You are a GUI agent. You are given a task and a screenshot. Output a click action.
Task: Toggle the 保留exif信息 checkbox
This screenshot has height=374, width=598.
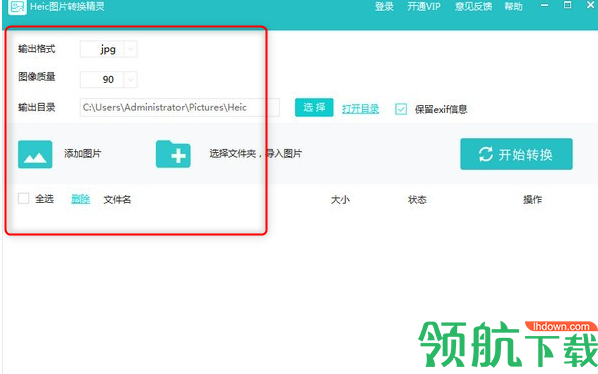click(401, 109)
